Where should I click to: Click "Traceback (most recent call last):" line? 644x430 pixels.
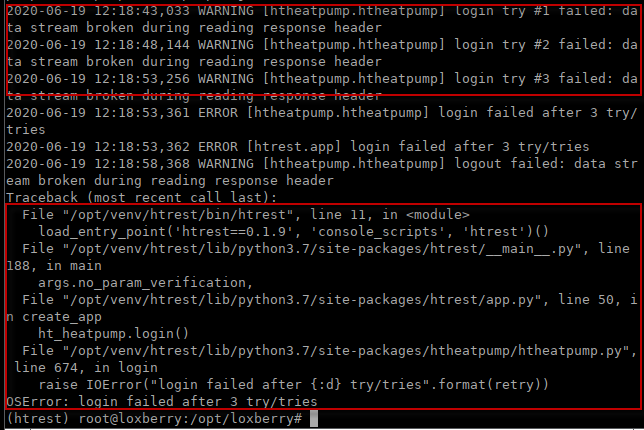tap(141, 197)
